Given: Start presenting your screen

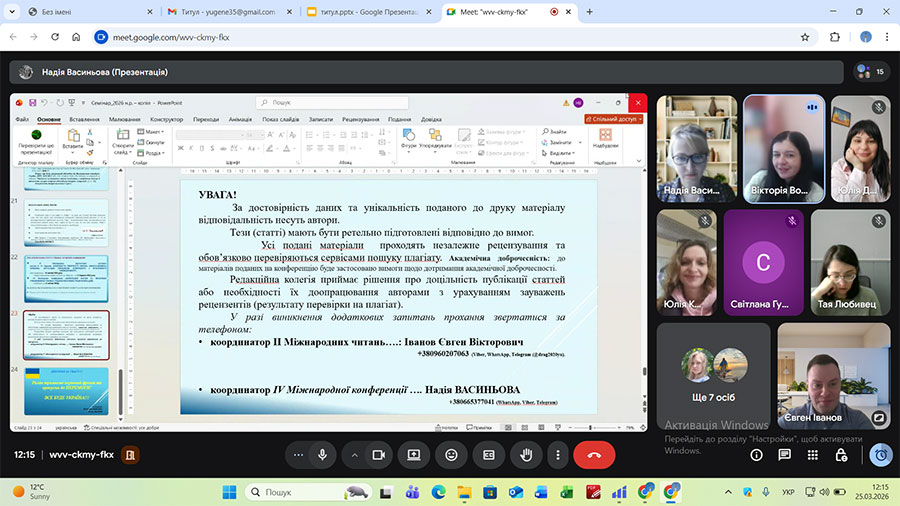Looking at the screenshot, I should click(413, 454).
